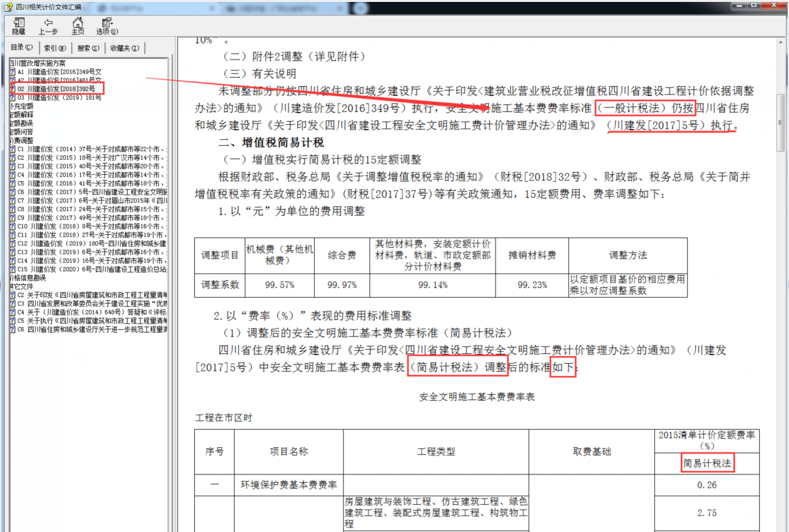
Task: Open topic A2 川建造价发[2016]481号文
Action: pos(59,80)
